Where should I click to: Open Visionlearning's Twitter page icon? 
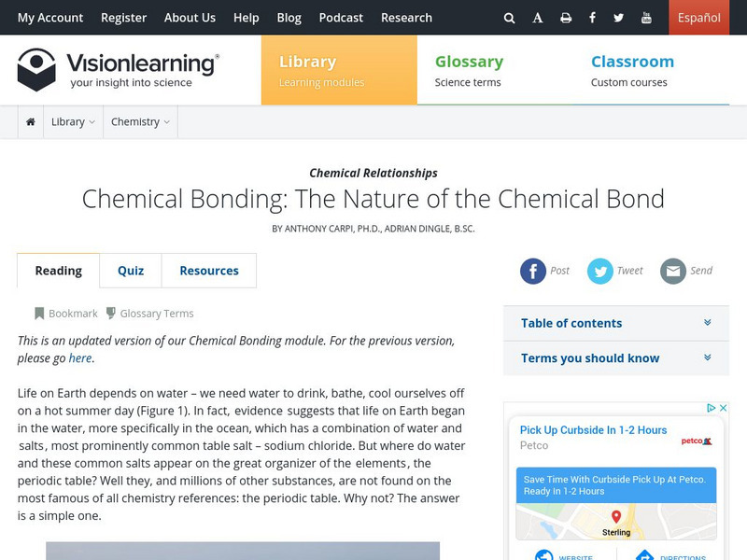(619, 18)
